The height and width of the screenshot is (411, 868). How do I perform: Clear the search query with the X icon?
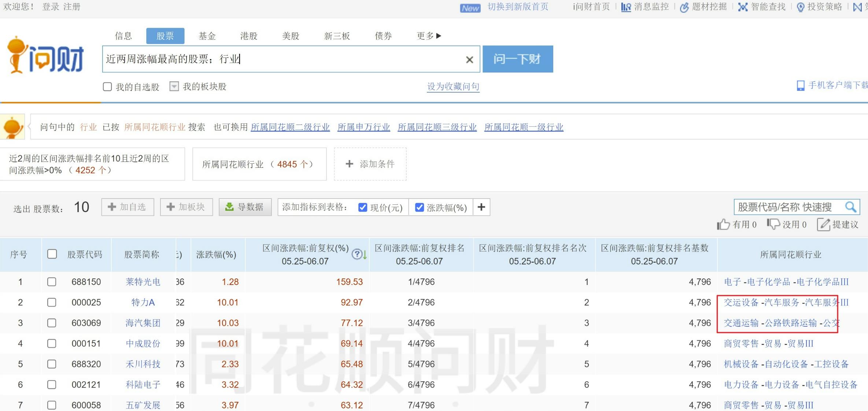[x=469, y=59]
